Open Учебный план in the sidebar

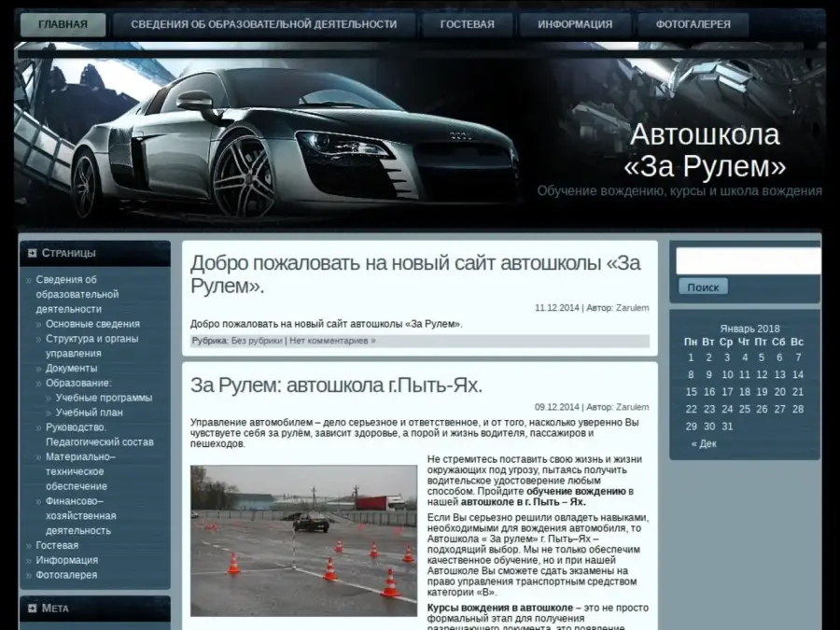[89, 413]
